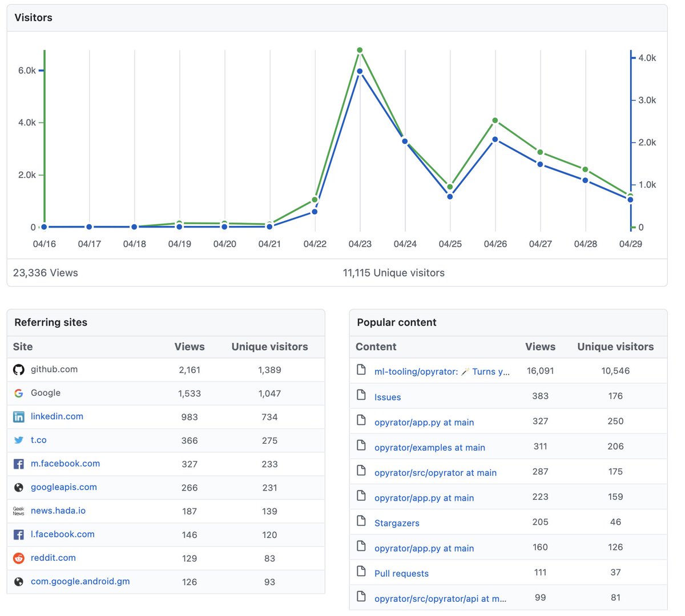
Task: Open the linkedin.com referrer link
Action: tap(57, 416)
